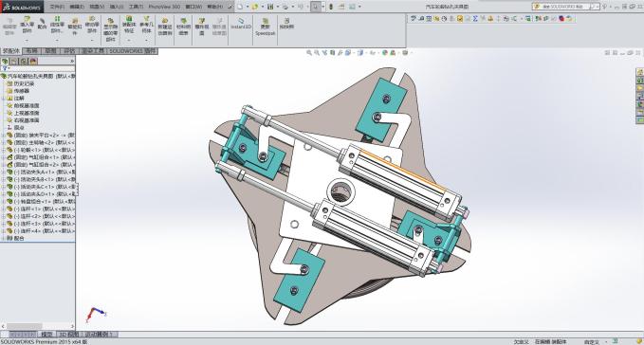Click the Print icon
Image resolution: width=644 pixels, height=345 pixels.
tap(285, 7)
